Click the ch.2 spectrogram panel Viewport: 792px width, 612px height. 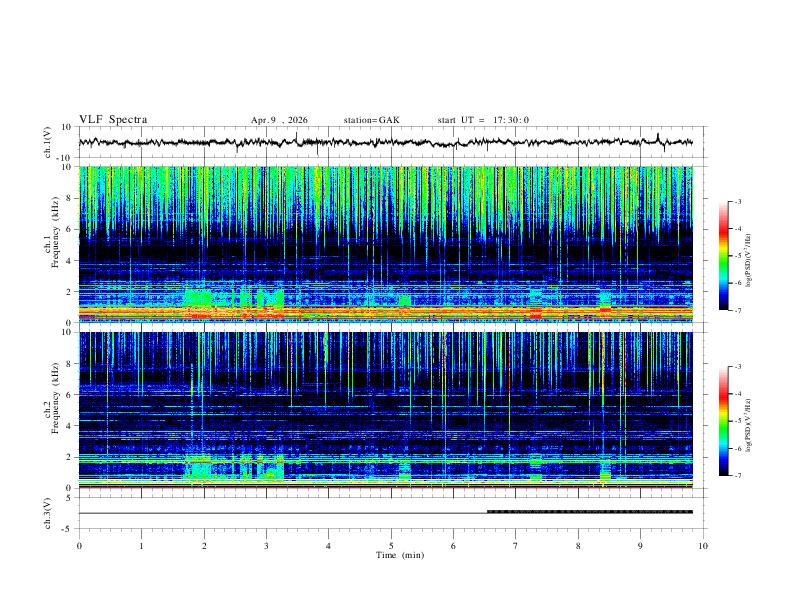click(385, 410)
